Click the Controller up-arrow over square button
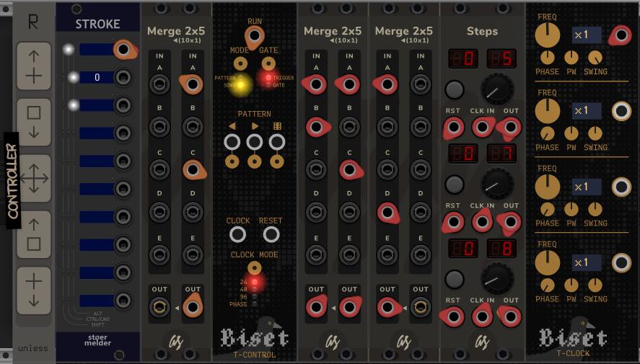Image resolution: width=640 pixels, height=364 pixels. (x=34, y=234)
